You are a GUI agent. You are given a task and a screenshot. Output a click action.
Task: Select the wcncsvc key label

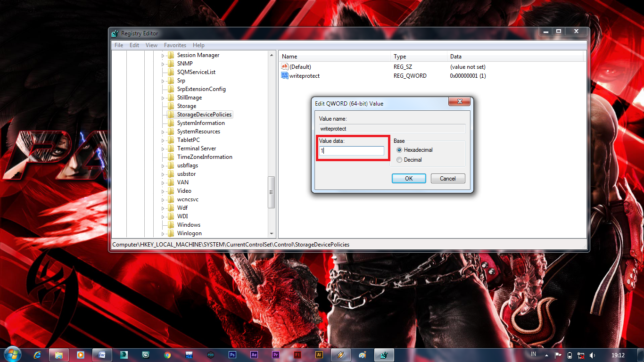[x=188, y=199]
